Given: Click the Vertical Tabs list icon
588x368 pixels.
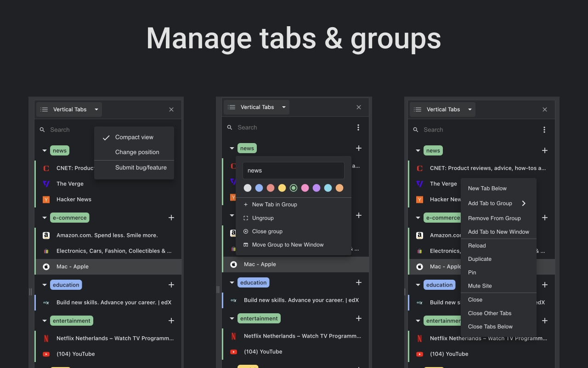Looking at the screenshot, I should pyautogui.click(x=44, y=109).
